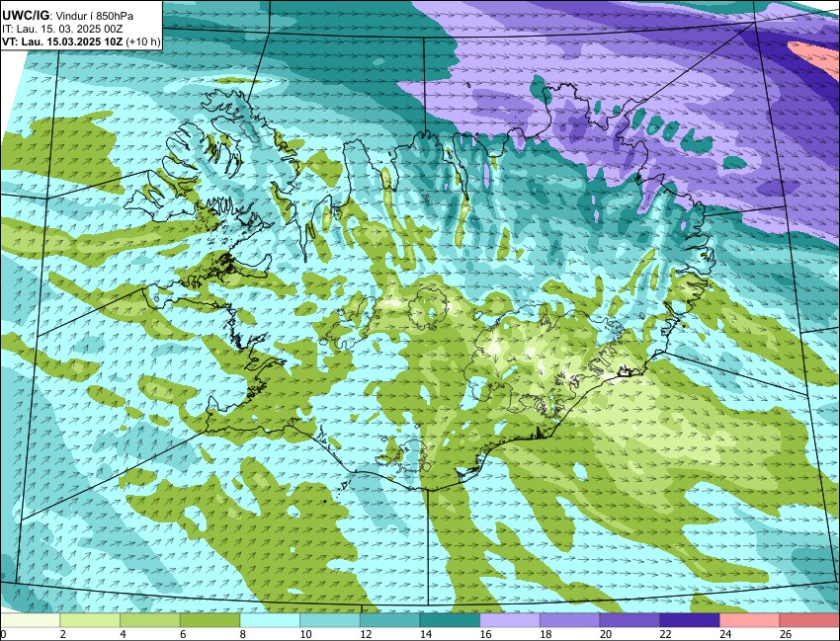Select the aqua 10–12 legend swatch
This screenshot has width=840, height=641.
click(330, 620)
